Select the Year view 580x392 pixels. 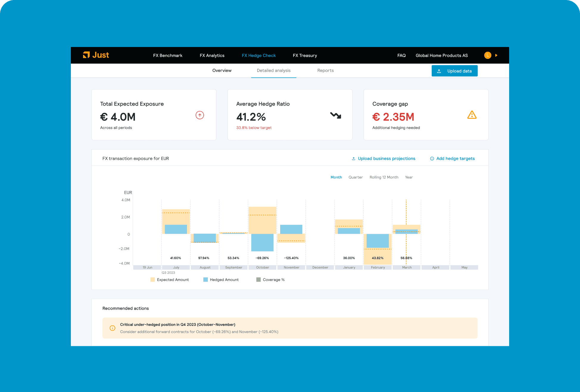(409, 177)
